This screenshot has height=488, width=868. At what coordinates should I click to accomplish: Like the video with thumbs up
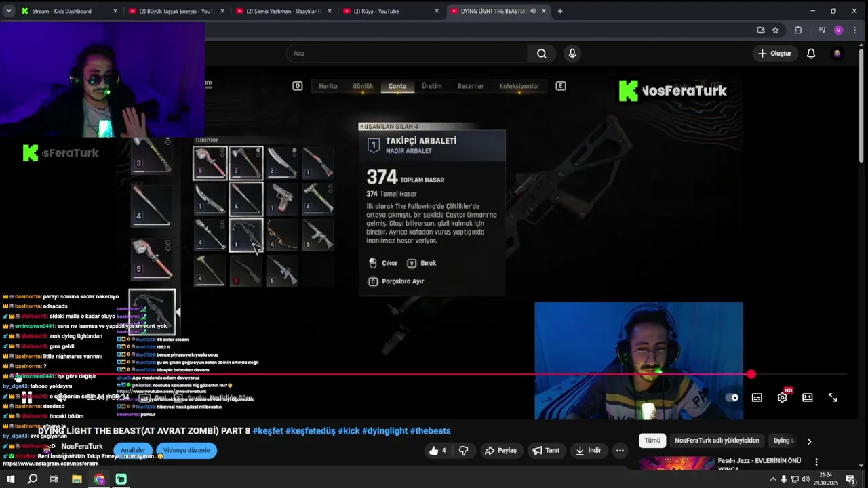click(437, 450)
